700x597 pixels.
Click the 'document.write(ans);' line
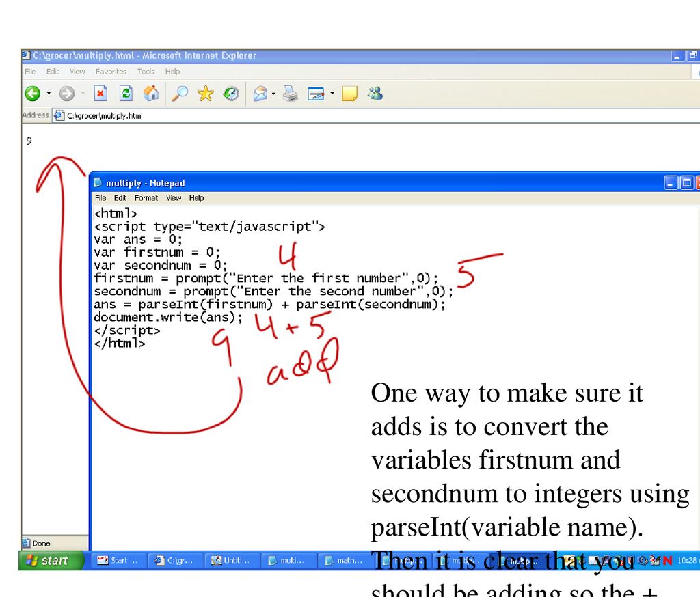(x=168, y=317)
